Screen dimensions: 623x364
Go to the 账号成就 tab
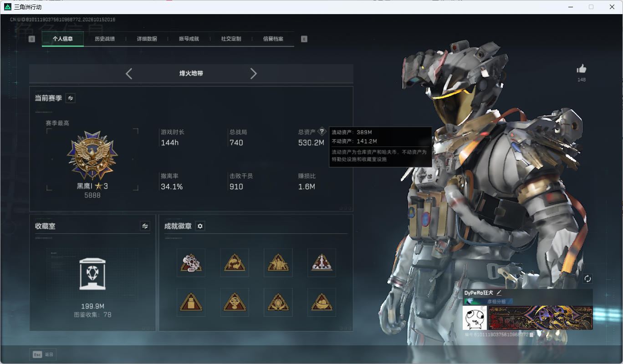click(x=189, y=39)
